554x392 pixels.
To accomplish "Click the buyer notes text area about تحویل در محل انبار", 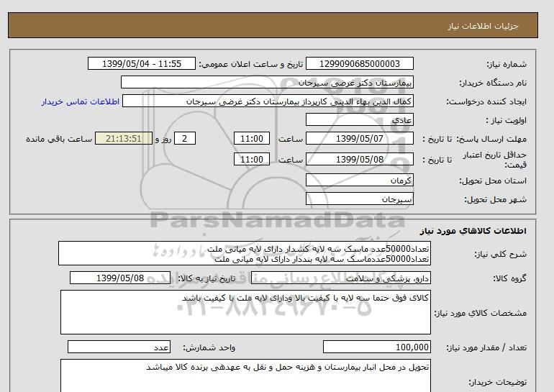I will 245,375.
